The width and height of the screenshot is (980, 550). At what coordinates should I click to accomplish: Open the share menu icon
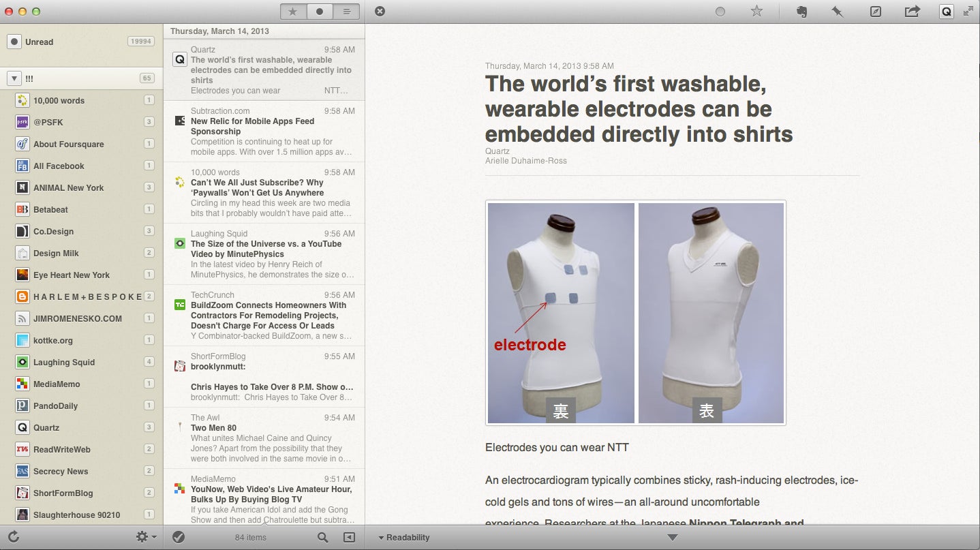pyautogui.click(x=912, y=11)
